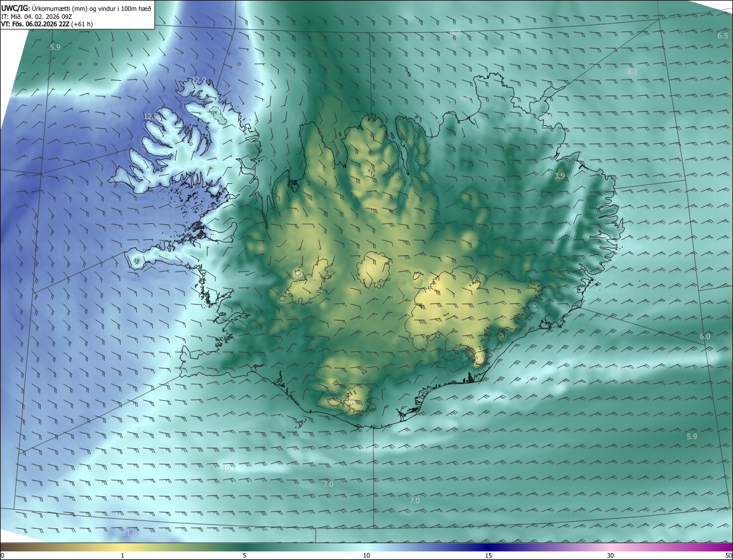Click the colour scale tick labelled '15'
The height and width of the screenshot is (560, 733).
(x=488, y=555)
